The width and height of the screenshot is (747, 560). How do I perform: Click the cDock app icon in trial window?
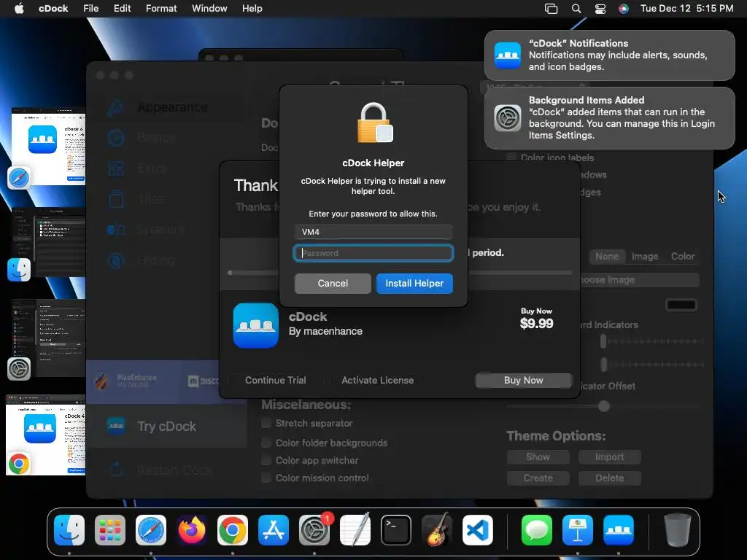(x=256, y=325)
